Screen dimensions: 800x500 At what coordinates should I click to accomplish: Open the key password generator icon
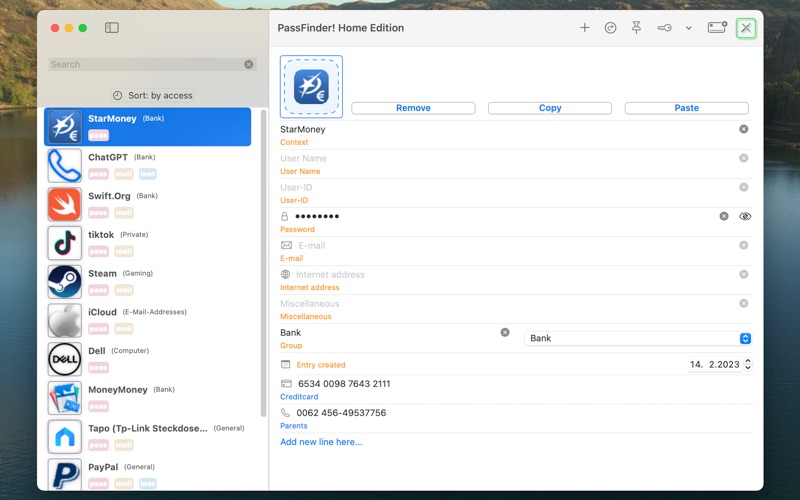click(x=664, y=28)
